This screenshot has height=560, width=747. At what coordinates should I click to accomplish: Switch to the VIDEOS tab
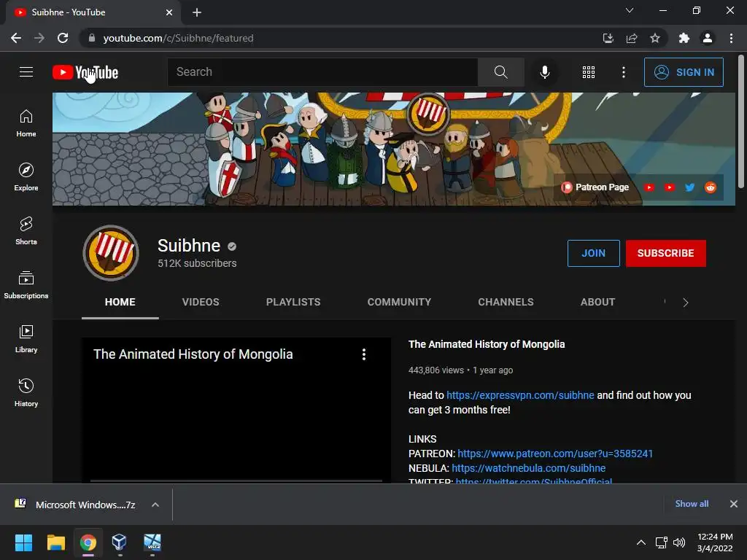coord(201,302)
